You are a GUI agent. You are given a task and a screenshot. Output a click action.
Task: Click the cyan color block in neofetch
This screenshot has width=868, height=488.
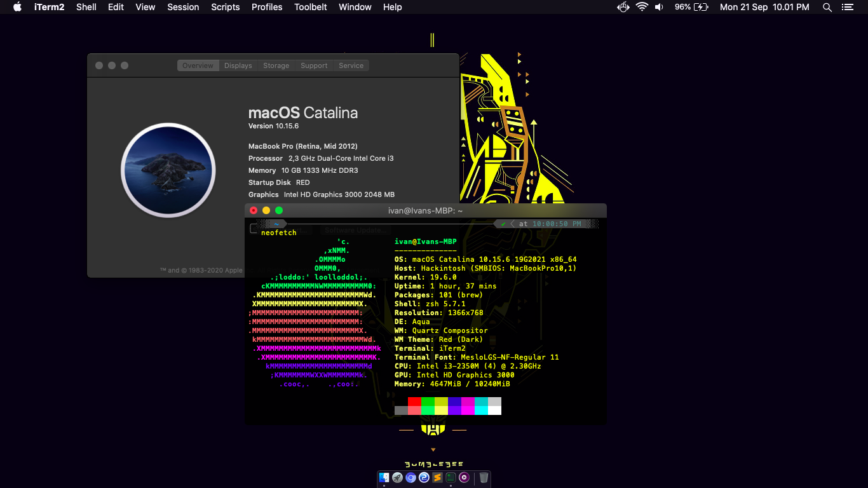[x=481, y=410]
